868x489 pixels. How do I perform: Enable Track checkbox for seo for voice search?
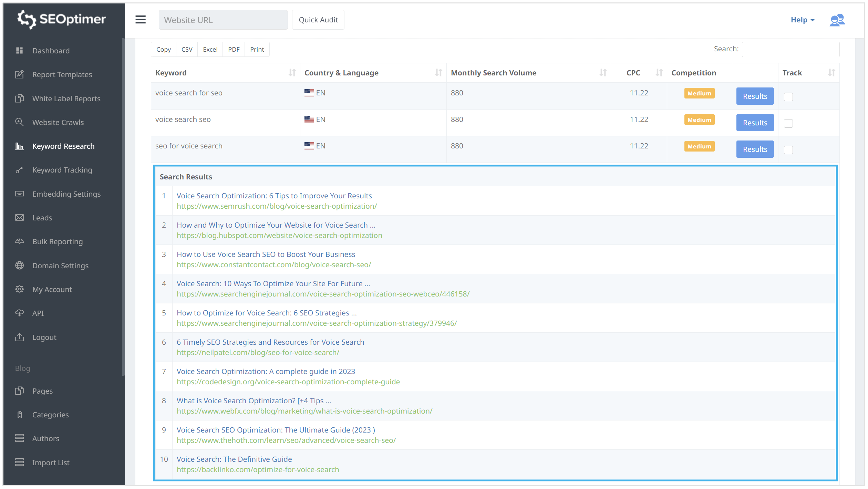pos(788,149)
